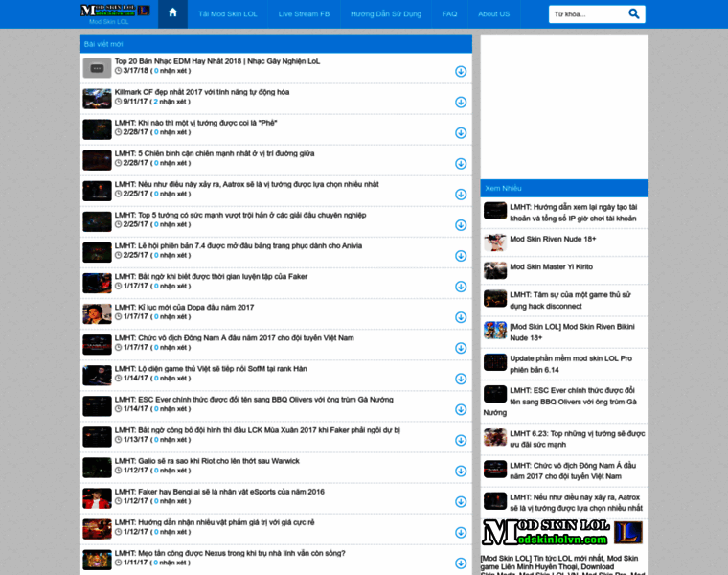
Task: Click download arrow beside Killmark CF post
Action: click(461, 103)
